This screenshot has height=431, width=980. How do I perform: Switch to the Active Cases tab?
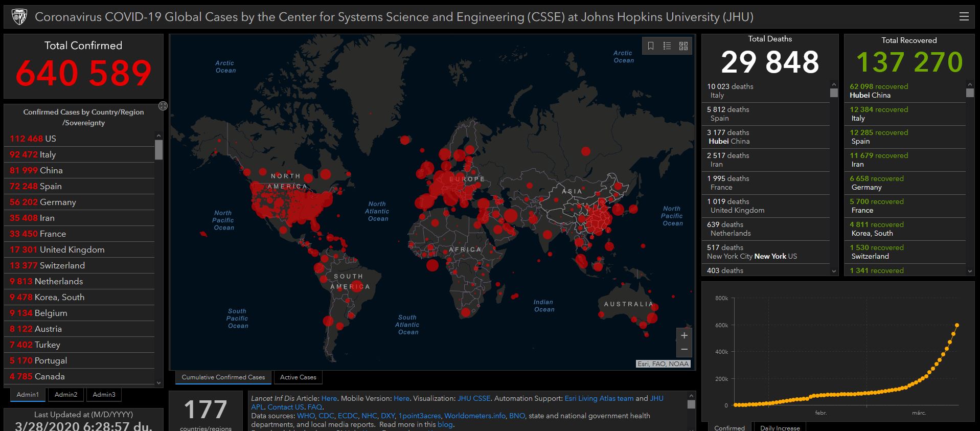[298, 377]
